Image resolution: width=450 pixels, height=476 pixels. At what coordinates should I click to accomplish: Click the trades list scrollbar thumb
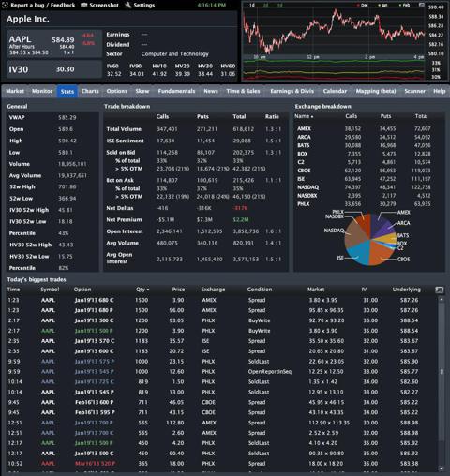coord(442,372)
